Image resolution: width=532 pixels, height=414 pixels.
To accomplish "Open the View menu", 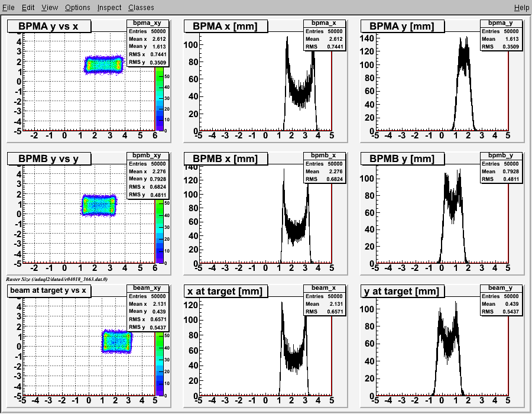I will tap(50, 7).
